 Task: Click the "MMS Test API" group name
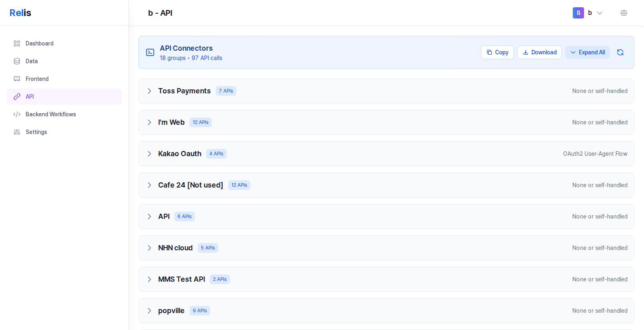click(x=182, y=279)
